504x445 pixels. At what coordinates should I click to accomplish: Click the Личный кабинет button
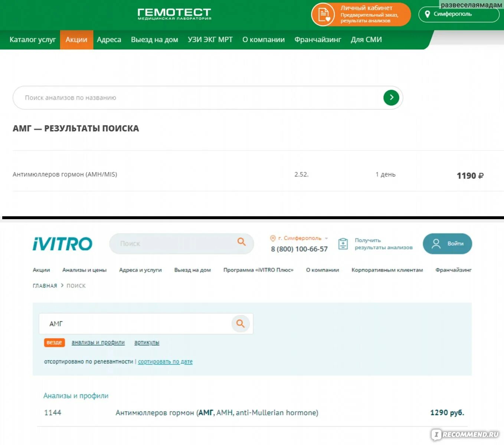[361, 14]
